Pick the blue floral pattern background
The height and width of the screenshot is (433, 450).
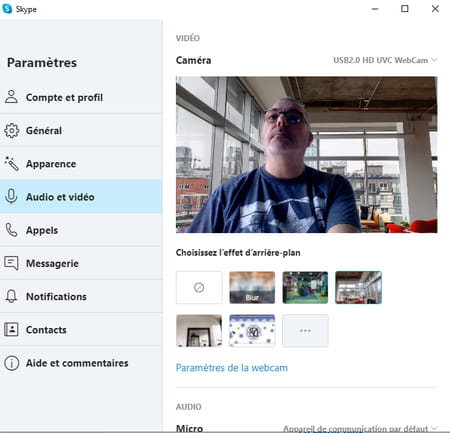coord(252,331)
